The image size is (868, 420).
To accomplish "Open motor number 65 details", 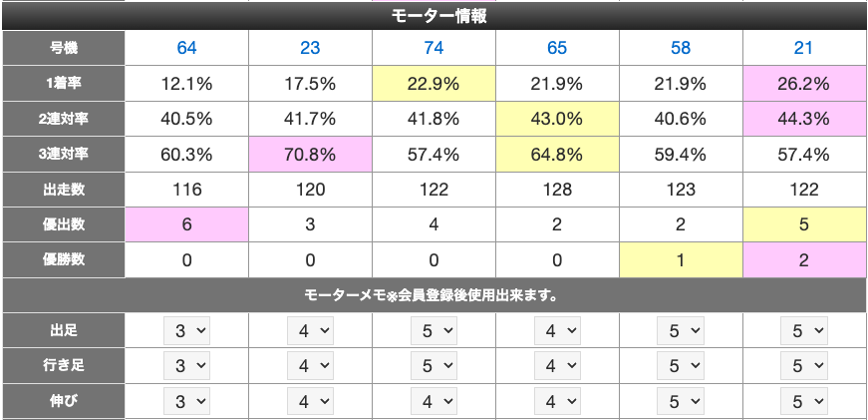I will click(x=557, y=48).
